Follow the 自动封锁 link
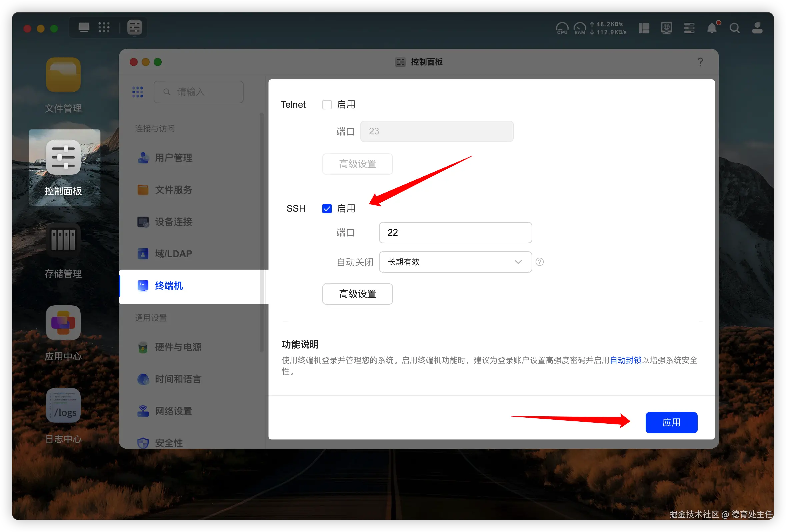The width and height of the screenshot is (786, 532). (x=625, y=360)
